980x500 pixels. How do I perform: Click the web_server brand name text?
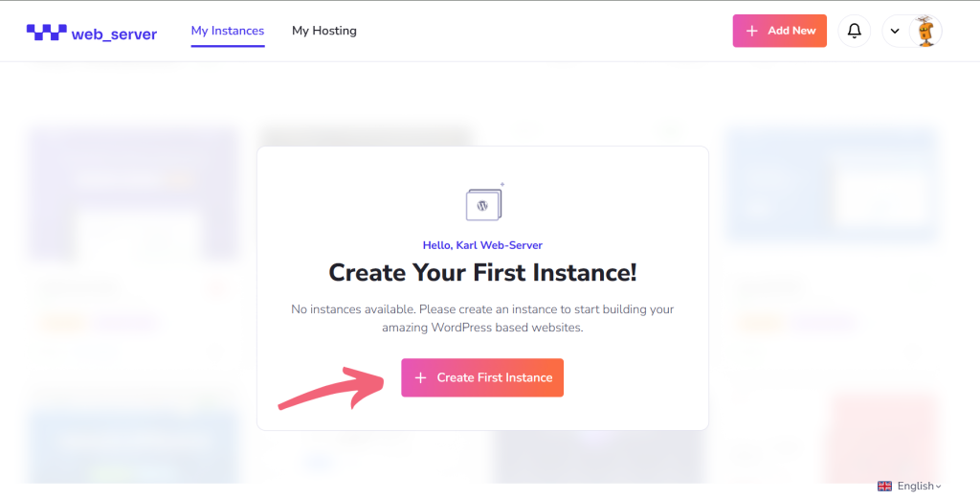[114, 34]
